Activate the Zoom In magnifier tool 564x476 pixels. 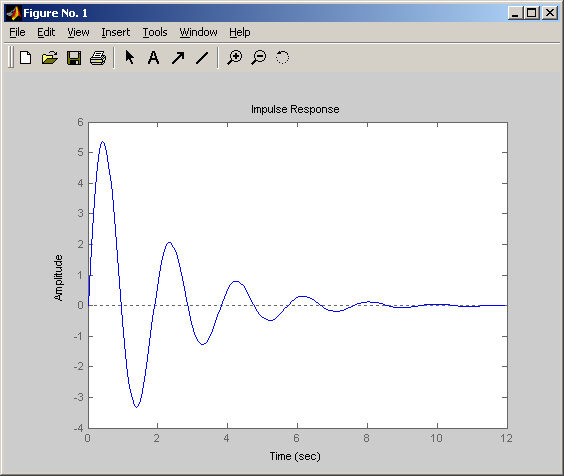(235, 58)
